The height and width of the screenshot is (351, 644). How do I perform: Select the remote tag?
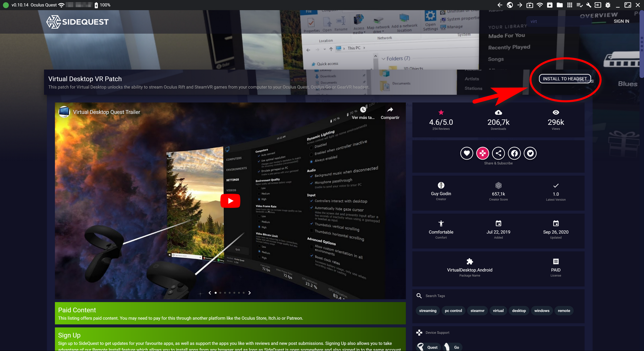coord(564,311)
